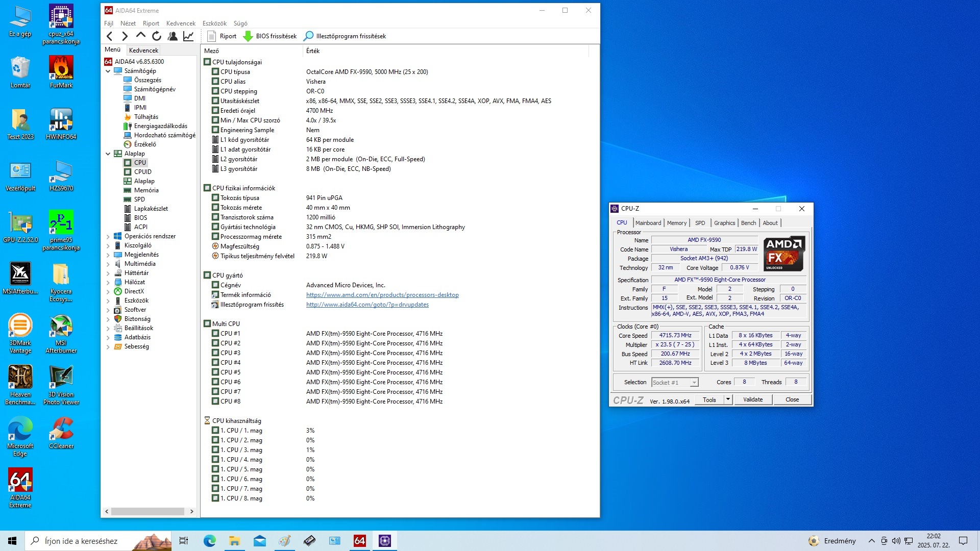
Task: Click the Refresh icon in AIDA64 toolbar
Action: click(157, 36)
